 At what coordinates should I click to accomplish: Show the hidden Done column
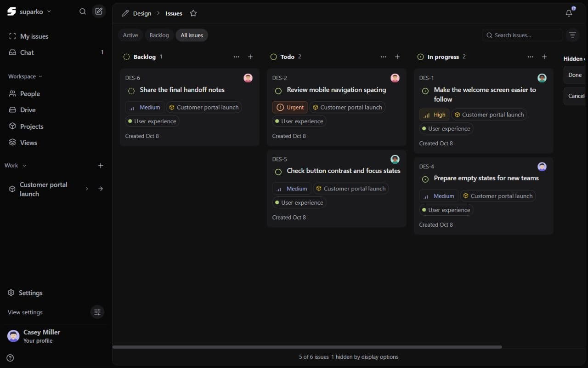click(x=575, y=75)
